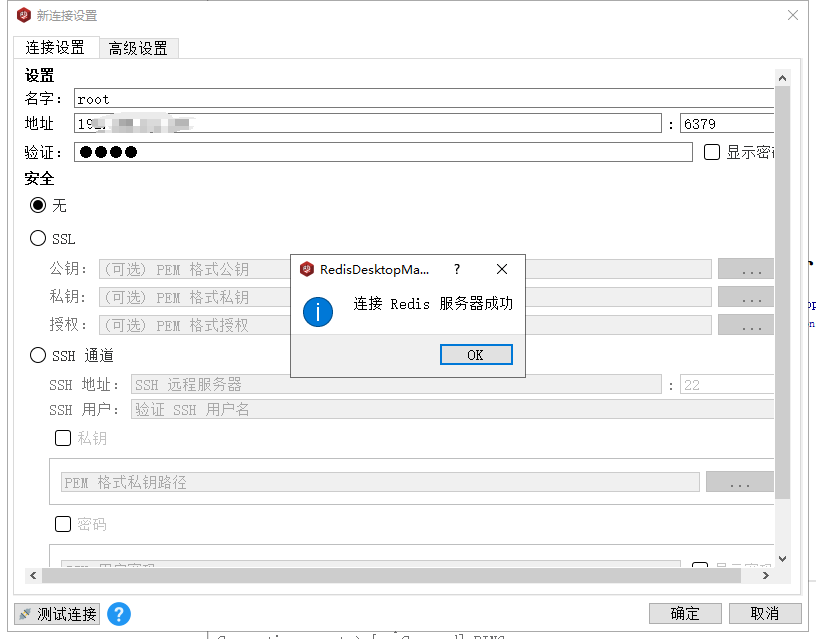Switch to the 连接设置 tab

click(x=55, y=47)
